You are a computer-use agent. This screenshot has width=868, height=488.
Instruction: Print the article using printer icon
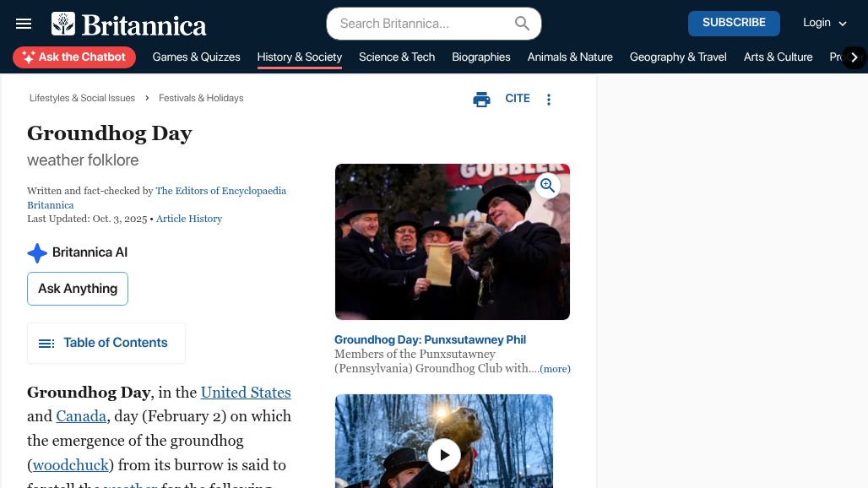coord(481,100)
